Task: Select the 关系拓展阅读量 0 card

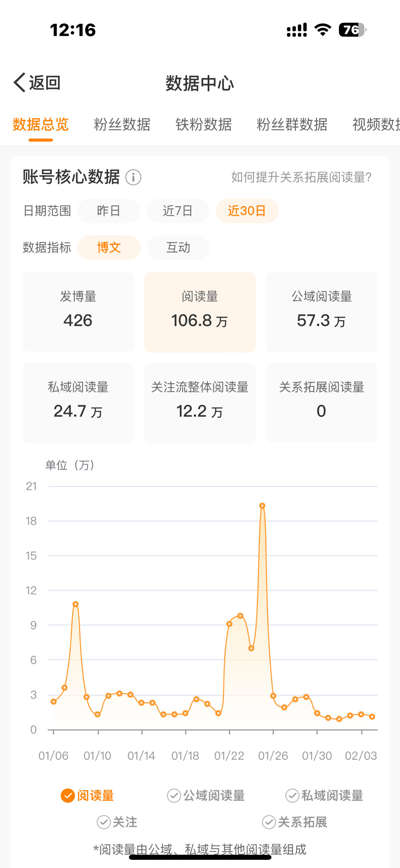Action: 322,402
